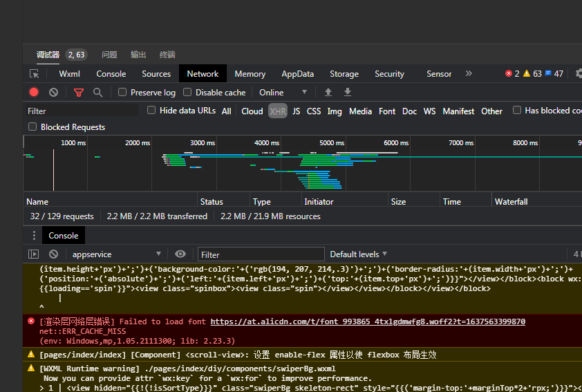Screen dimensions: 582x392
Task: Toggle the network filter funnel icon
Action: 79,93
